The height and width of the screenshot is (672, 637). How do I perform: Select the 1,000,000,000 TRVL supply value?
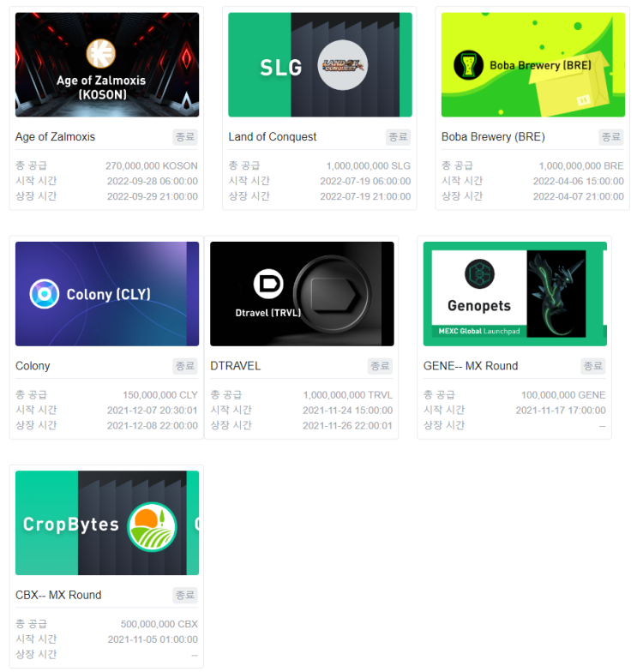coord(348,395)
